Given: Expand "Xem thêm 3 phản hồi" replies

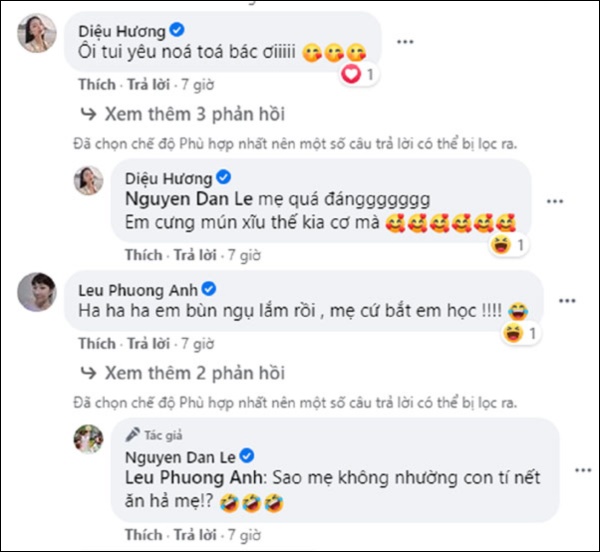Looking at the screenshot, I should (183, 114).
